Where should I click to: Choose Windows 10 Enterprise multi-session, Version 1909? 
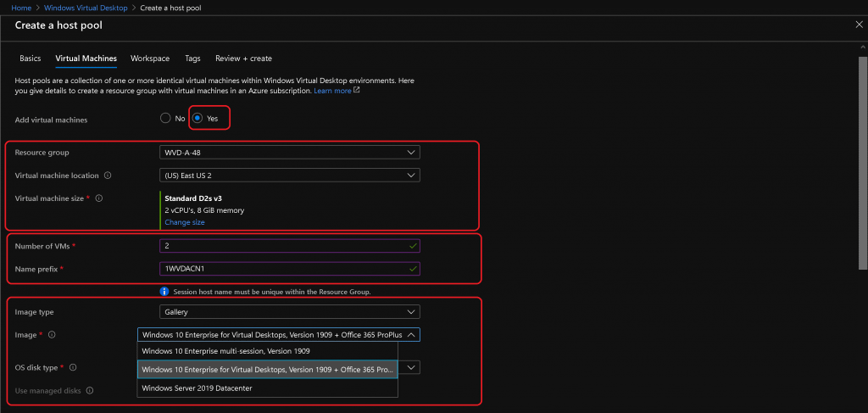[267, 351]
